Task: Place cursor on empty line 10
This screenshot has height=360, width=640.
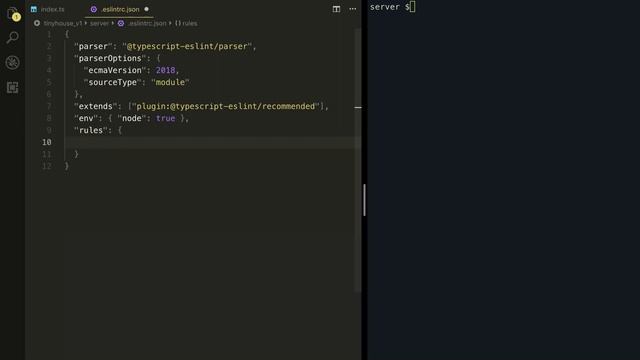Action: point(212,142)
